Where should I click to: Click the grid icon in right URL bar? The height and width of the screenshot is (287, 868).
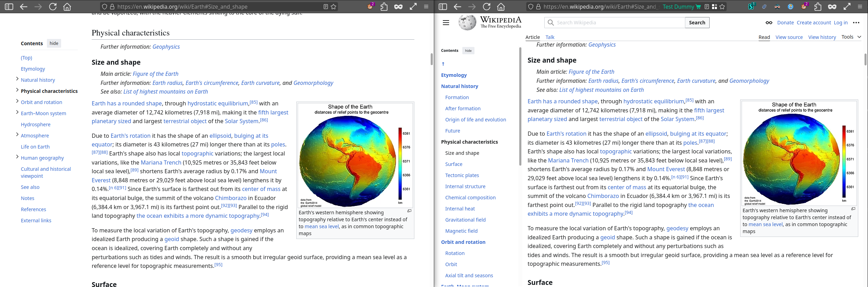[x=714, y=7]
